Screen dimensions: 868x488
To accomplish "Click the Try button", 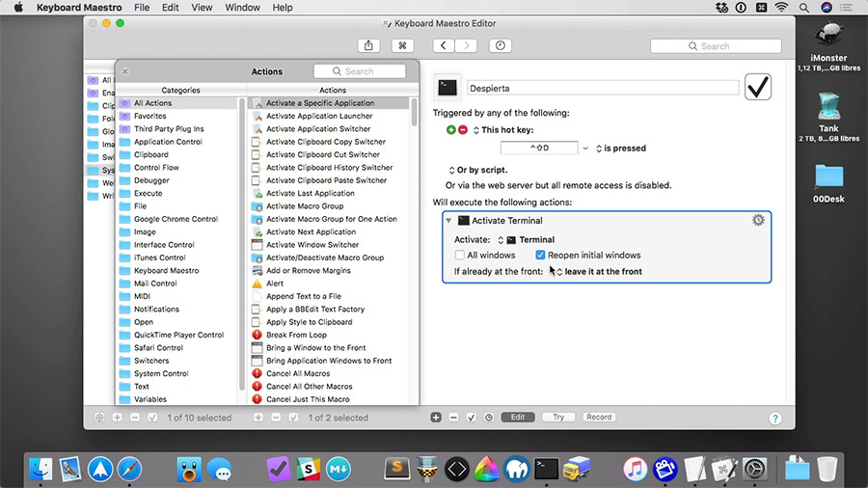I will (558, 418).
